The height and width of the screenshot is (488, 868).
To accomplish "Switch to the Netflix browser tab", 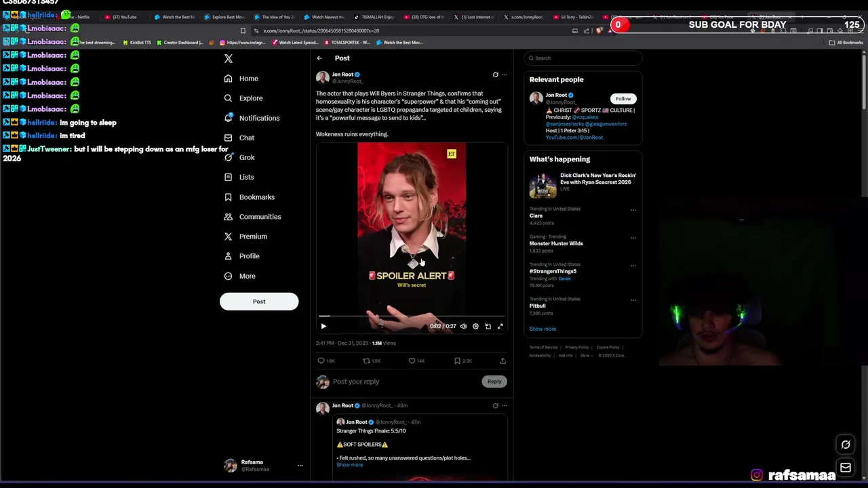I will coord(80,17).
